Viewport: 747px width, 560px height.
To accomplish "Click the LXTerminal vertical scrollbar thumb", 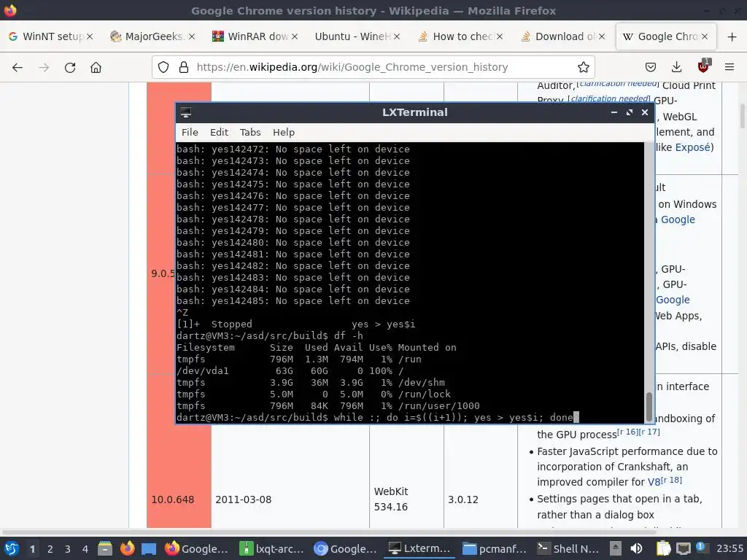I will pyautogui.click(x=649, y=407).
